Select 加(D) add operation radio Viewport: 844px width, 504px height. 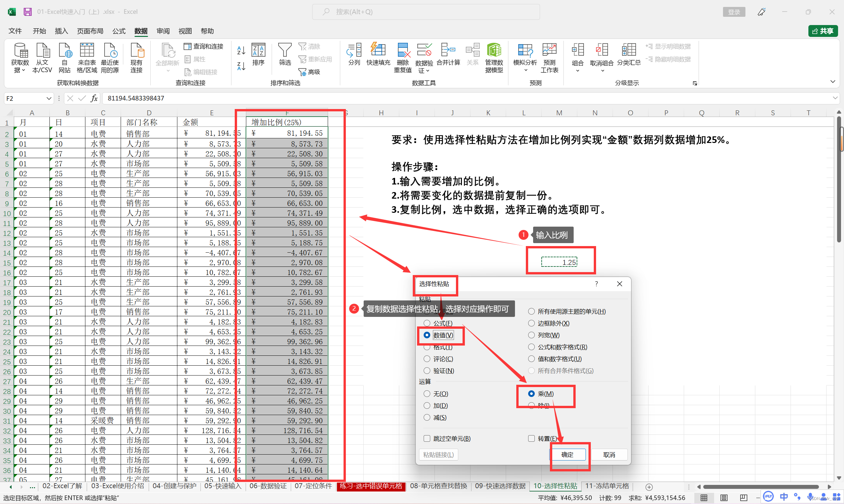coord(427,406)
